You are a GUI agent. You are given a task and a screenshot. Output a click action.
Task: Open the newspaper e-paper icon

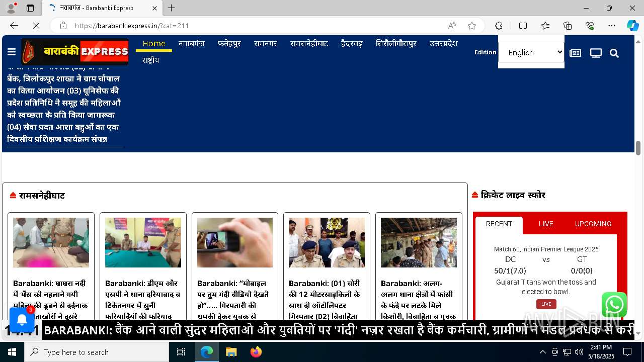[x=575, y=53]
